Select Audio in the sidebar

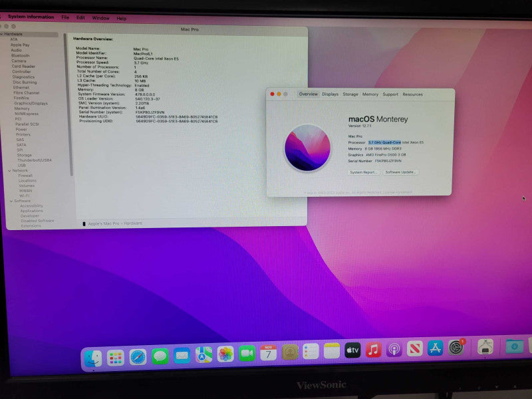[16, 51]
